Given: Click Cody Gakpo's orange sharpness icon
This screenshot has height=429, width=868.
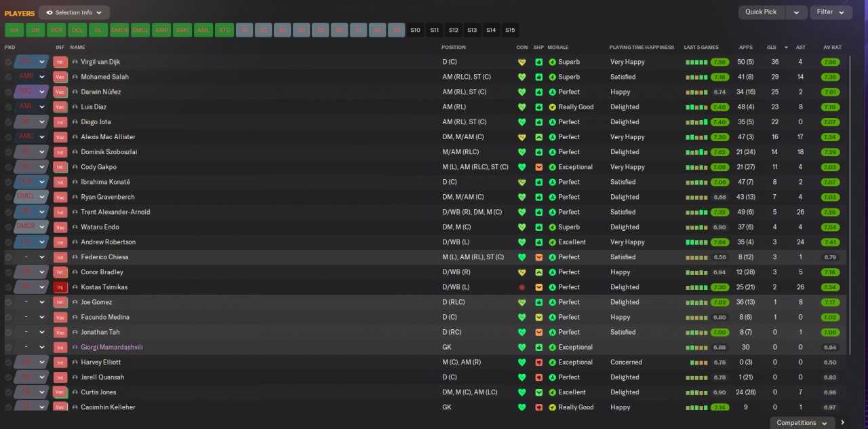Looking at the screenshot, I should click(x=539, y=167).
